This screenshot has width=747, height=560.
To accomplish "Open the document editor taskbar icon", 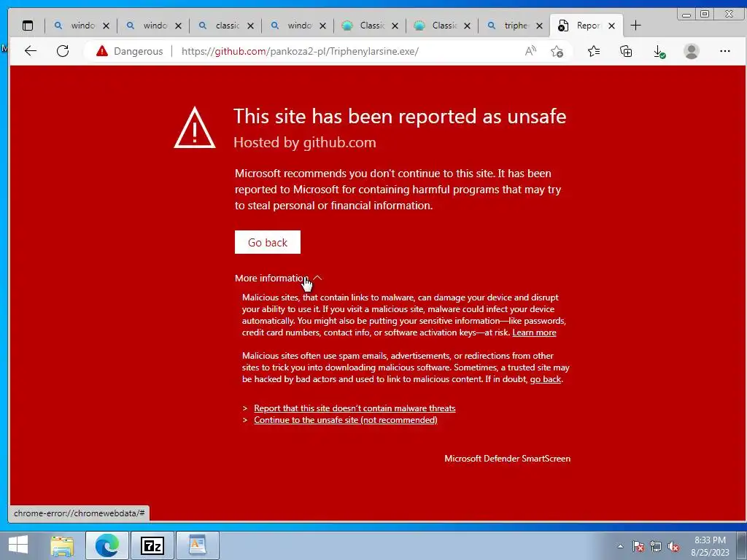I will click(197, 545).
